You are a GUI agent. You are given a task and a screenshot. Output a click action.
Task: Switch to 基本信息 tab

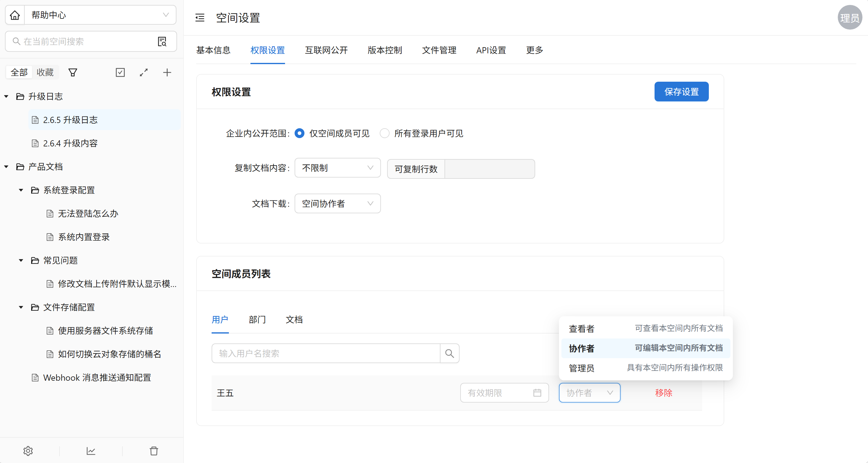213,50
